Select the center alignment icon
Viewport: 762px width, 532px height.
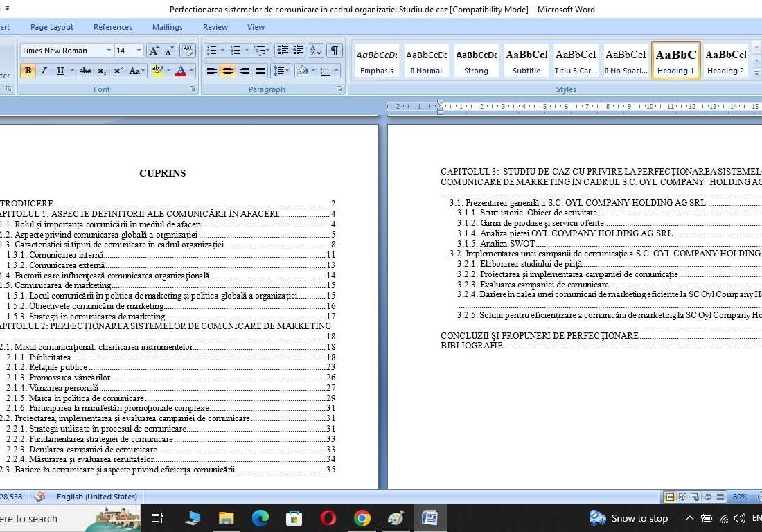tap(228, 71)
